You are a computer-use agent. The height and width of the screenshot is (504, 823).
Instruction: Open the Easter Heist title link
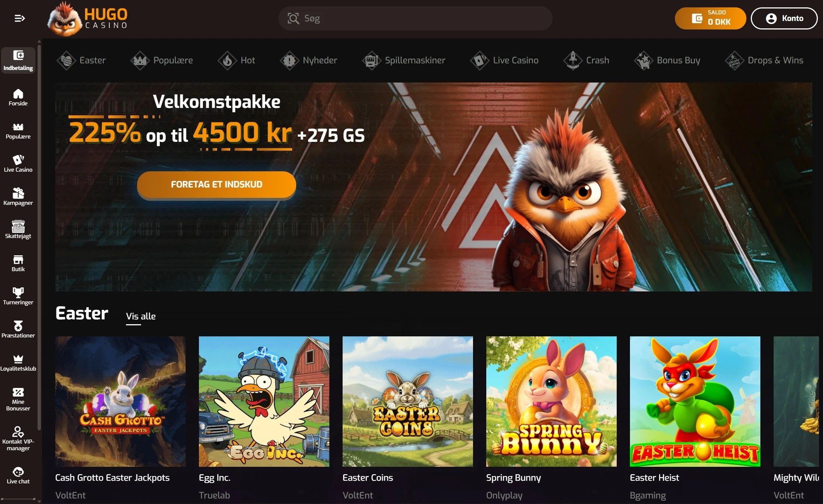(x=654, y=477)
